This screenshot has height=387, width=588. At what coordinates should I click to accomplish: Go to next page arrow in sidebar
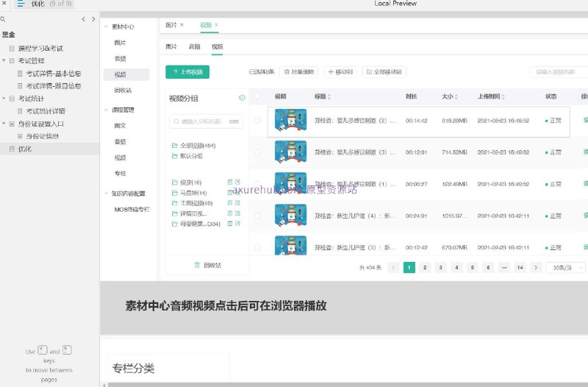93,19
